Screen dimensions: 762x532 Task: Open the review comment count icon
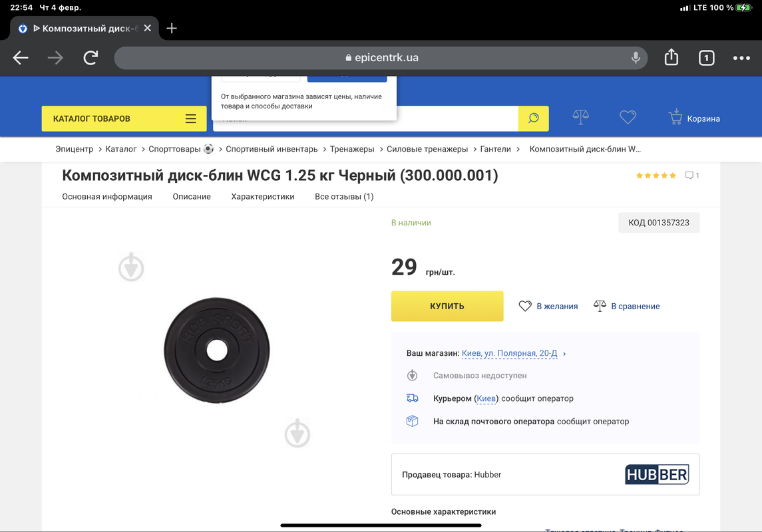point(692,176)
